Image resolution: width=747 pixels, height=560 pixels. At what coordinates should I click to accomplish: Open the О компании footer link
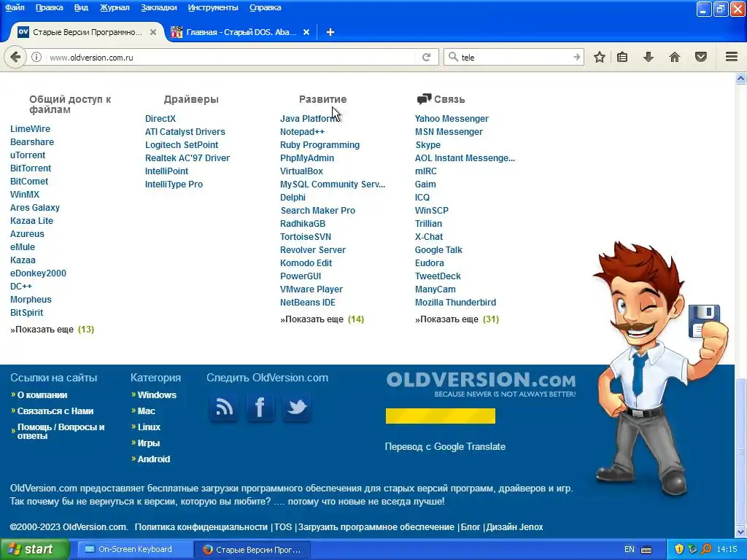point(42,394)
